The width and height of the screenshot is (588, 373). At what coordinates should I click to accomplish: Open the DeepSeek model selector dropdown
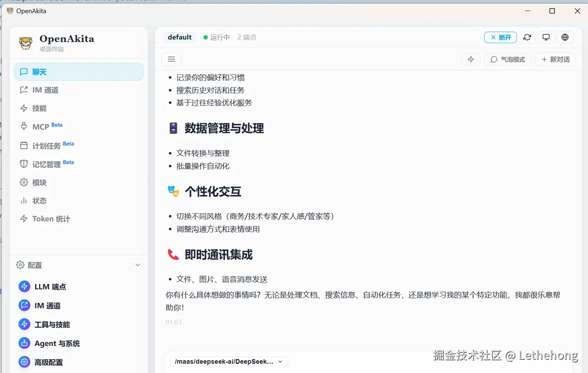pyautogui.click(x=229, y=362)
